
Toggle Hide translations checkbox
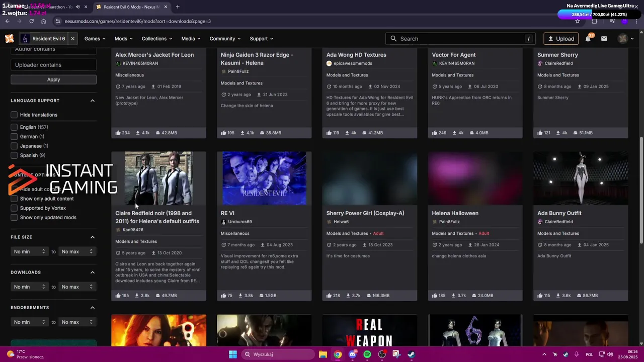click(14, 115)
